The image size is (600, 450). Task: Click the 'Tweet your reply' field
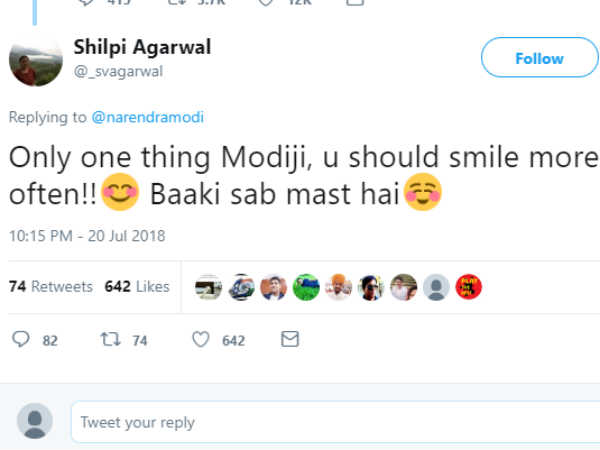pyautogui.click(x=335, y=422)
